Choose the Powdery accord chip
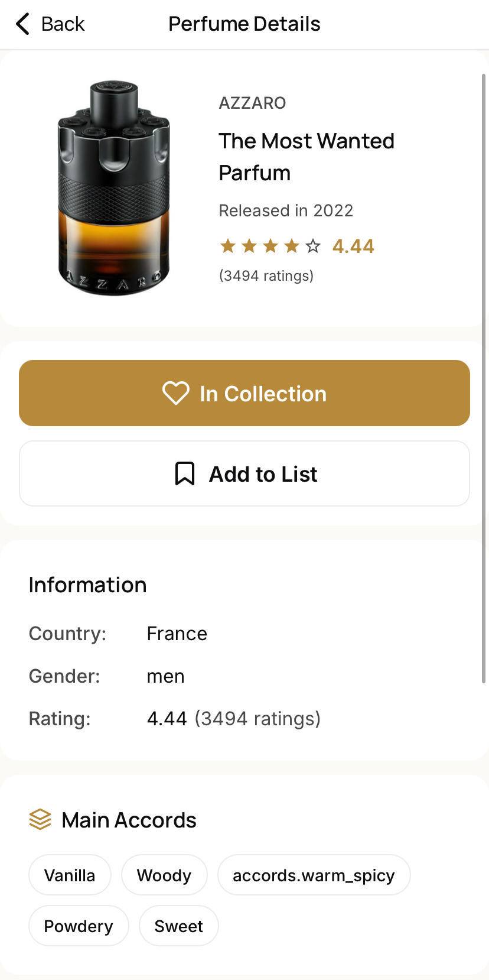This screenshot has height=980, width=489. coord(79,926)
